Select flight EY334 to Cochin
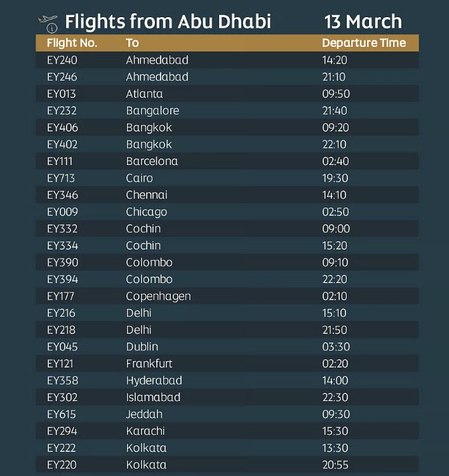Screen dimensions: 449x476 pyautogui.click(x=227, y=245)
